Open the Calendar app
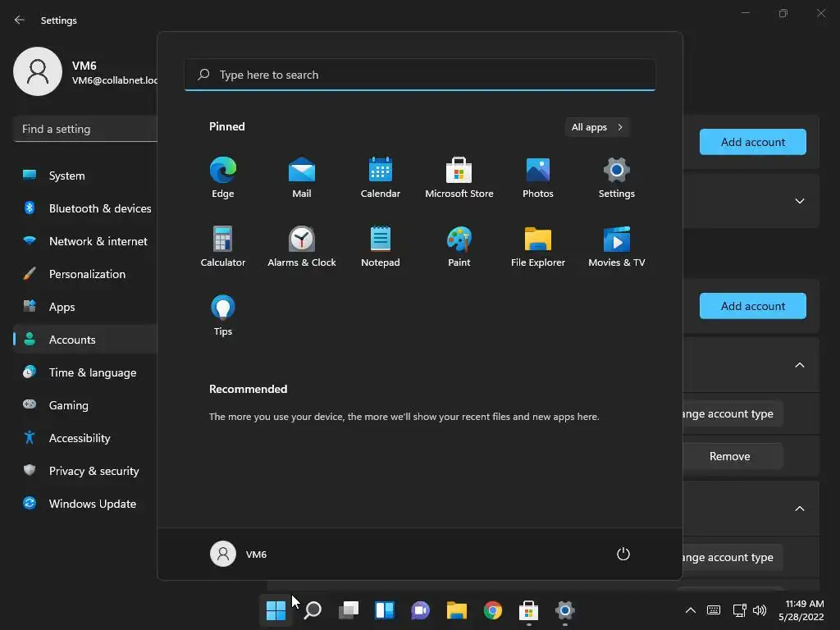The width and height of the screenshot is (840, 630). [381, 177]
